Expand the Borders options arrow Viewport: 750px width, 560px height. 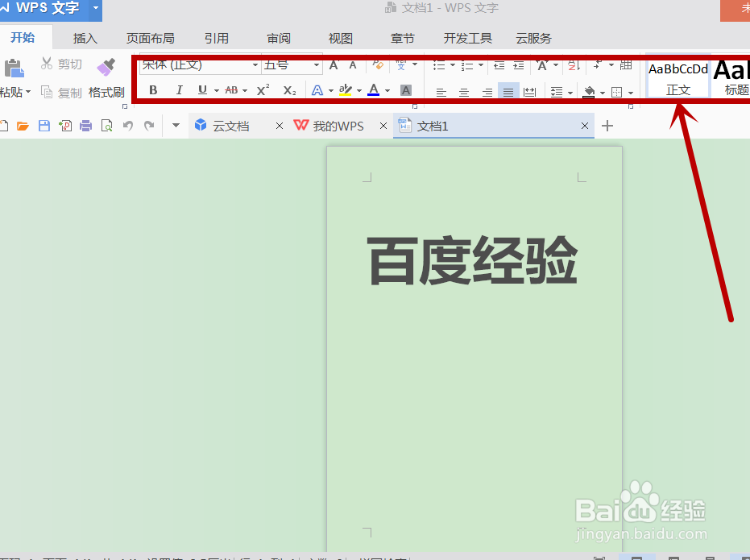631,93
